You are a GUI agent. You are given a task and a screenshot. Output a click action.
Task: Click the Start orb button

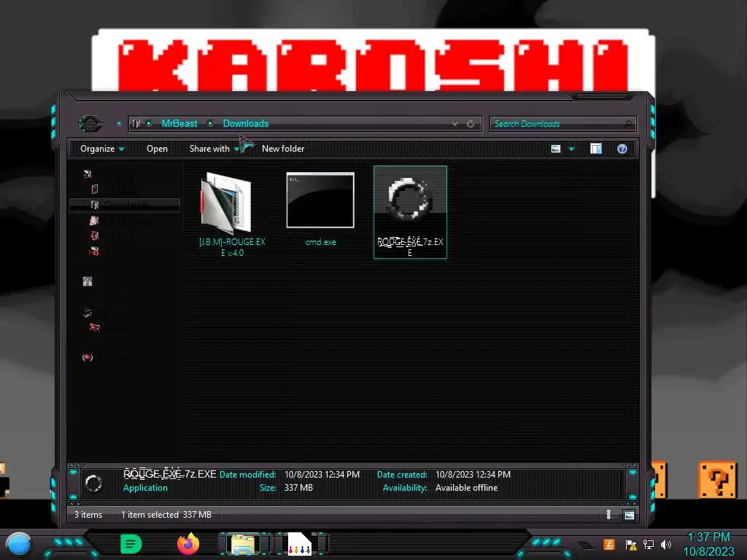point(19,544)
